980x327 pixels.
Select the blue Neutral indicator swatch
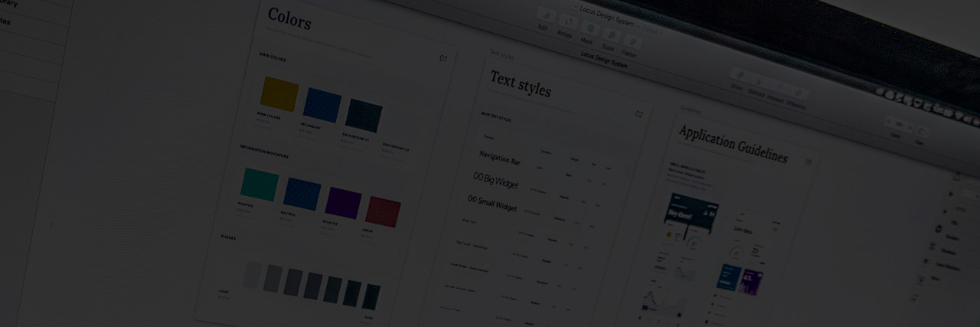302,193
